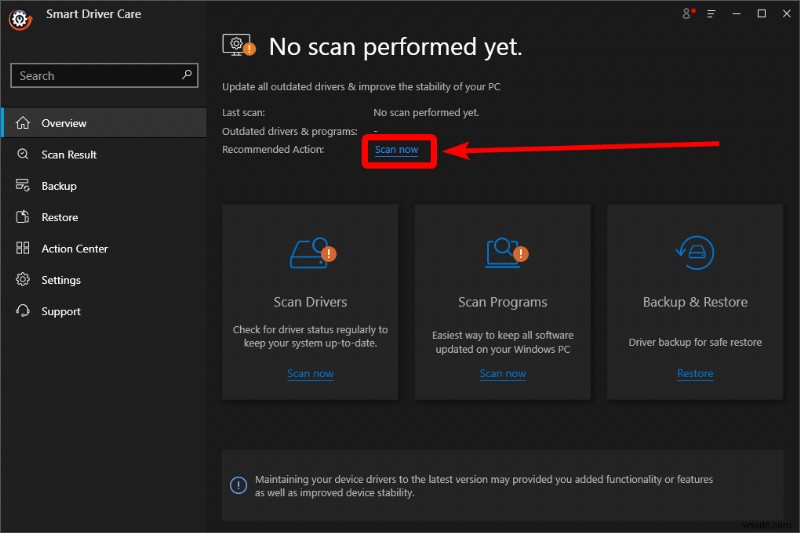Image resolution: width=800 pixels, height=533 pixels.
Task: Click Scan now under Scan Drivers
Action: [x=310, y=373]
